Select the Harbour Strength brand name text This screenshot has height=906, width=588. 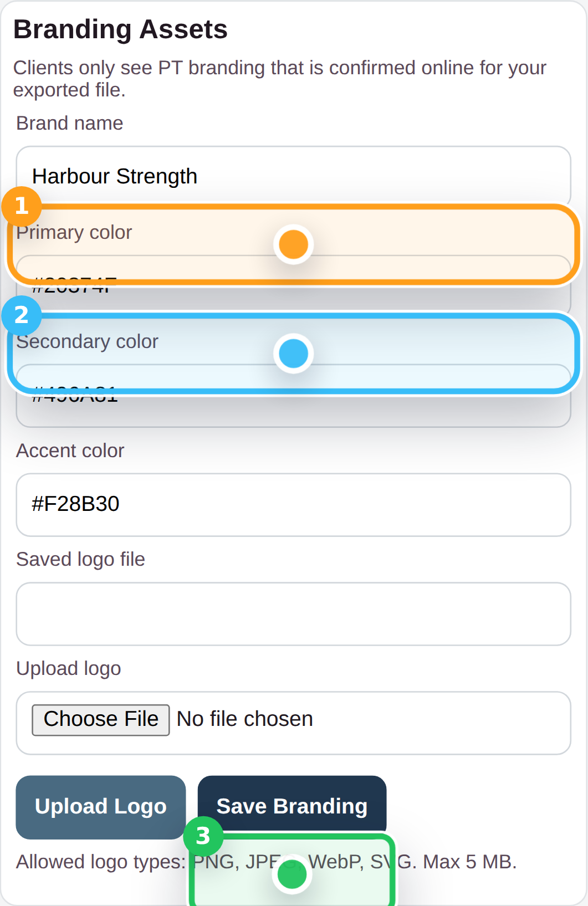tap(115, 176)
